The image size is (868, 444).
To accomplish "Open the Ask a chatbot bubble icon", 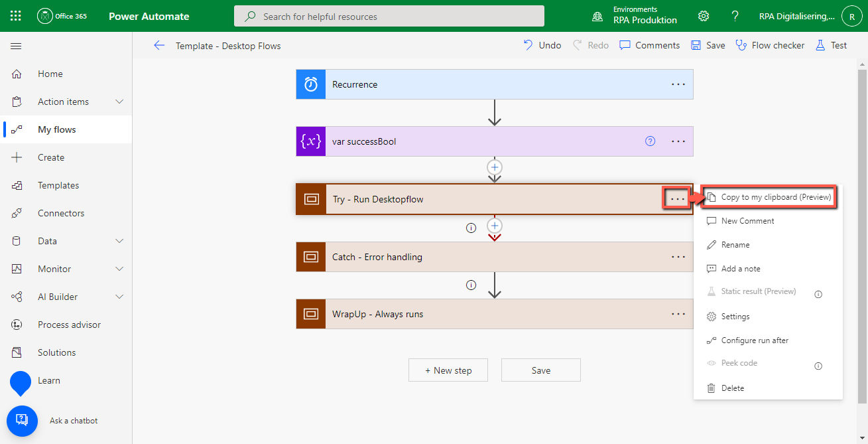I will click(x=22, y=421).
